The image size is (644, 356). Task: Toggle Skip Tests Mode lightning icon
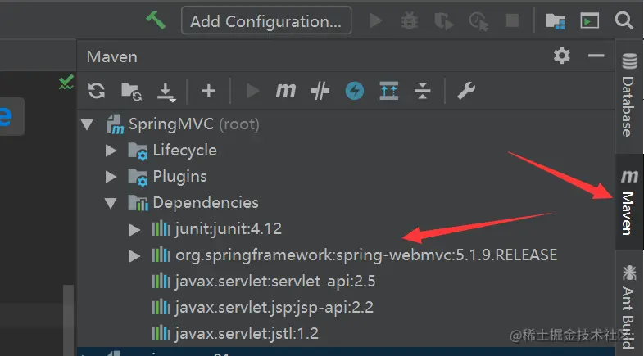pos(355,91)
